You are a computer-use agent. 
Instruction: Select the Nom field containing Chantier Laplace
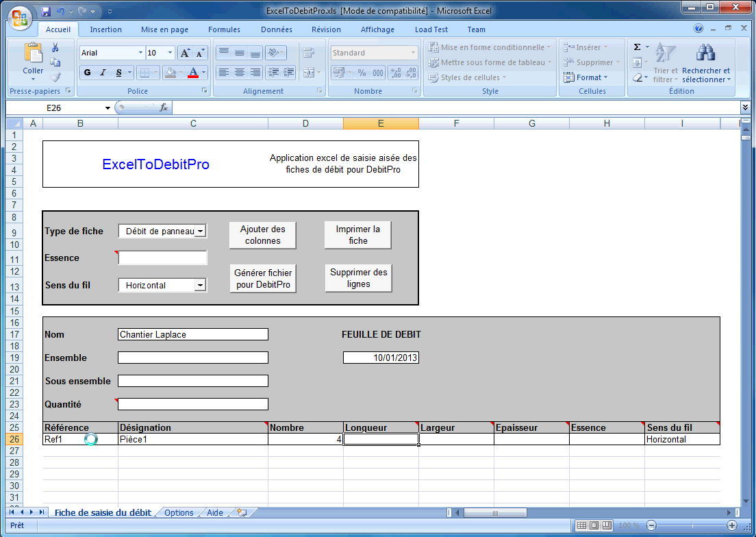(193, 334)
